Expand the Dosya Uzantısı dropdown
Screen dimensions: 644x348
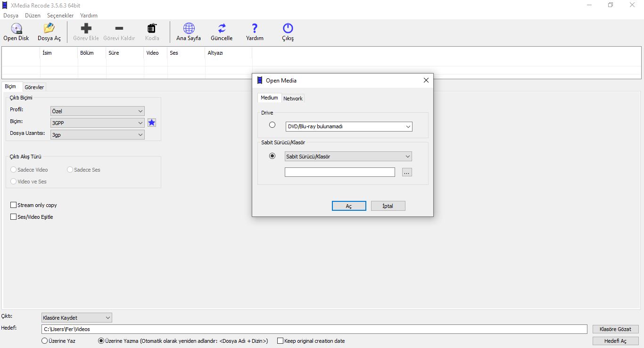point(98,134)
